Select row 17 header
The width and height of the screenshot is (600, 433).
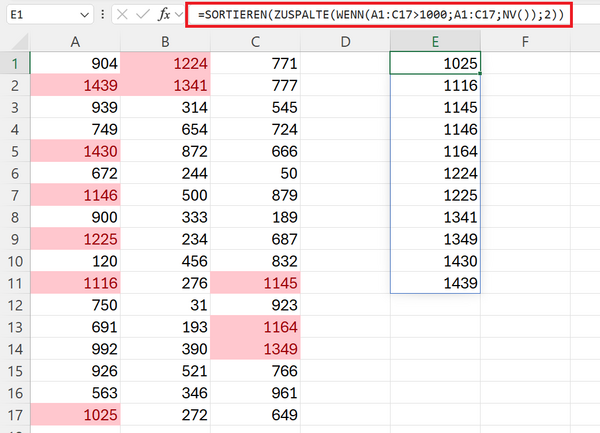16,415
